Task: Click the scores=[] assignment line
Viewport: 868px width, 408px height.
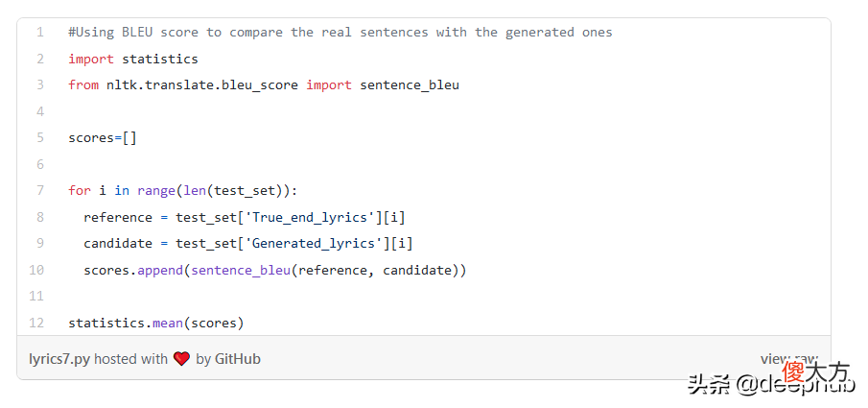Action: point(103,138)
